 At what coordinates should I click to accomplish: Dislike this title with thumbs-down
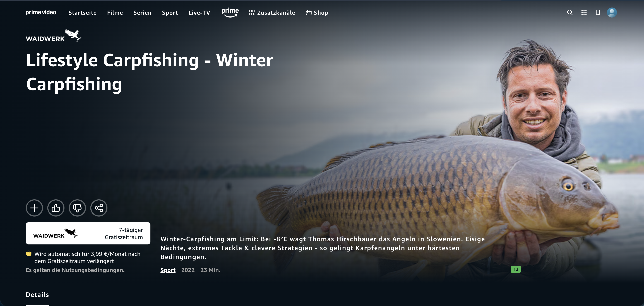77,208
